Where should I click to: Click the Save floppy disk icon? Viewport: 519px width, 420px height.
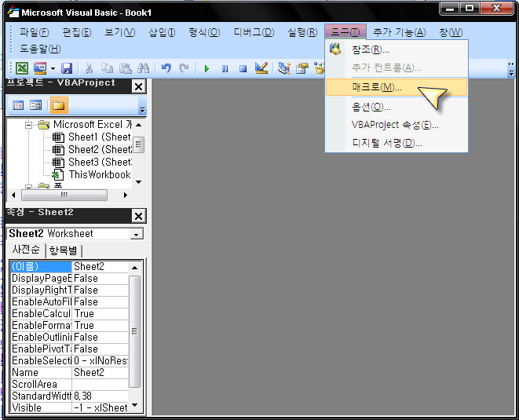[x=67, y=68]
